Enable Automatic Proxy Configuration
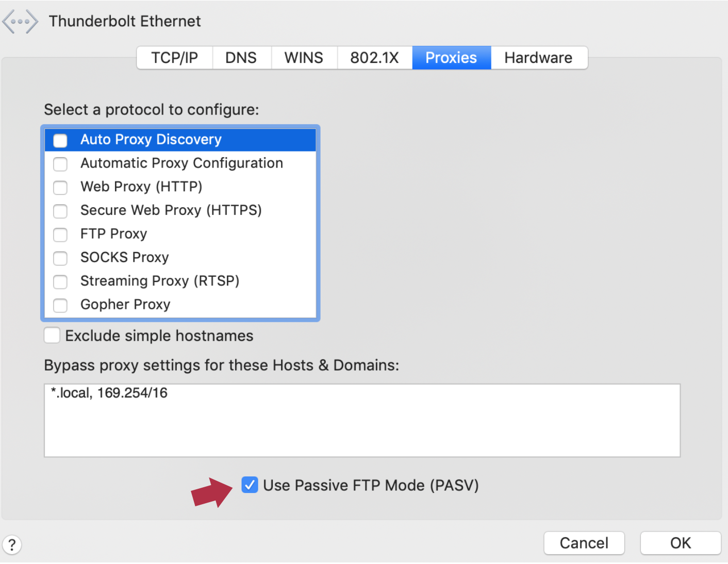 (60, 164)
